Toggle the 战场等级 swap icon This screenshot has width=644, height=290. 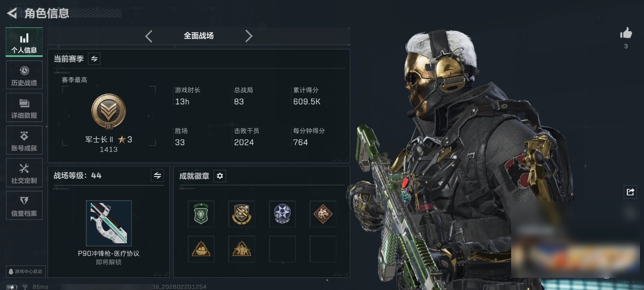[157, 176]
